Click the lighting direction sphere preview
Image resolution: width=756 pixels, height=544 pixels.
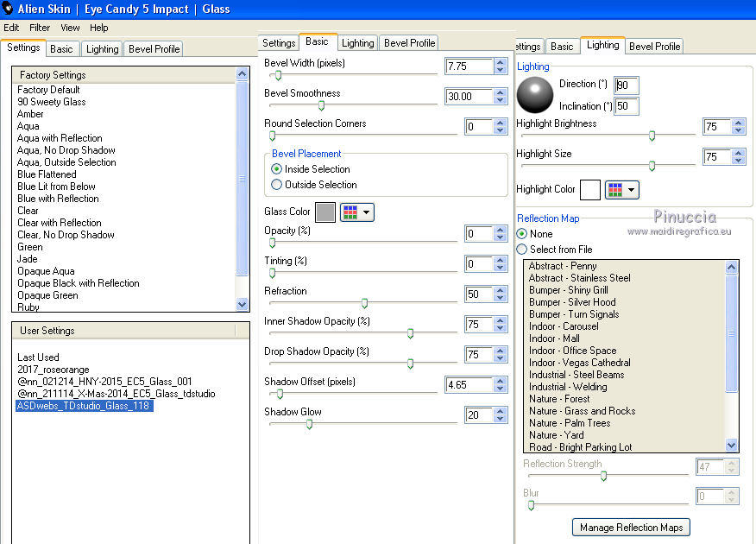pyautogui.click(x=534, y=94)
